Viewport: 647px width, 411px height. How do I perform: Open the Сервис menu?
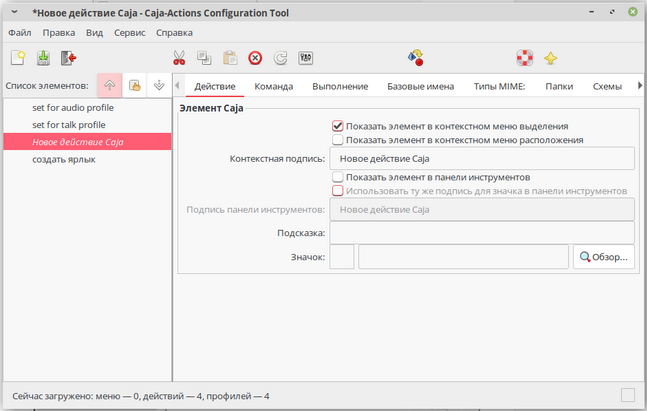129,33
